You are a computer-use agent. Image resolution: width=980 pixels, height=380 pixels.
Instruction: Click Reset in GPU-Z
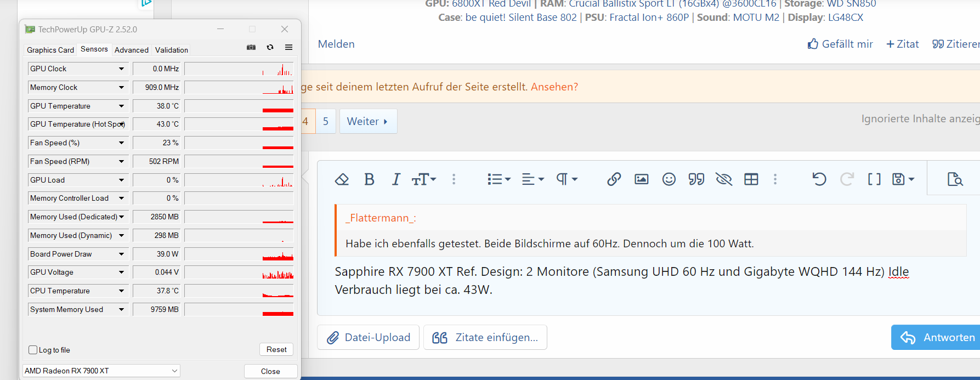276,349
